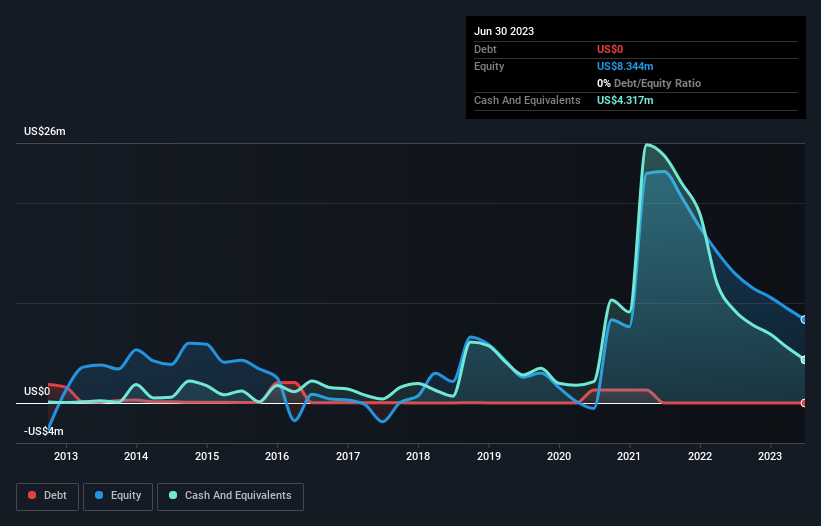Image resolution: width=821 pixels, height=526 pixels.
Task: Toggle Cash And Equivalents legend button
Action: pos(230,496)
